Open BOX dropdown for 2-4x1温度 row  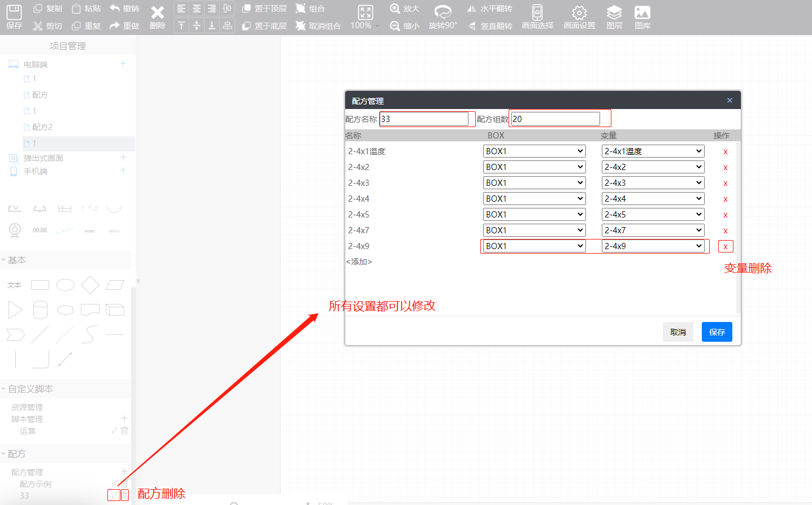point(534,151)
